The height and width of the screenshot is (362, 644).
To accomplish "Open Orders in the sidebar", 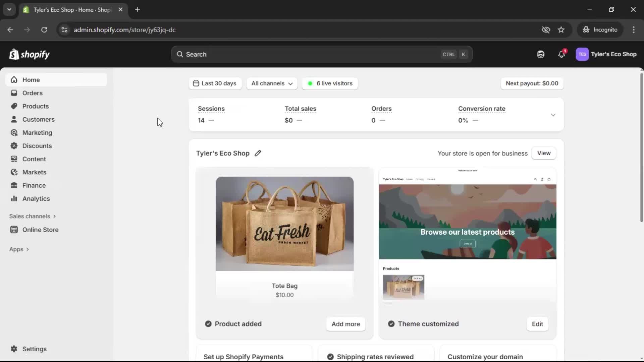I will click(56, 93).
